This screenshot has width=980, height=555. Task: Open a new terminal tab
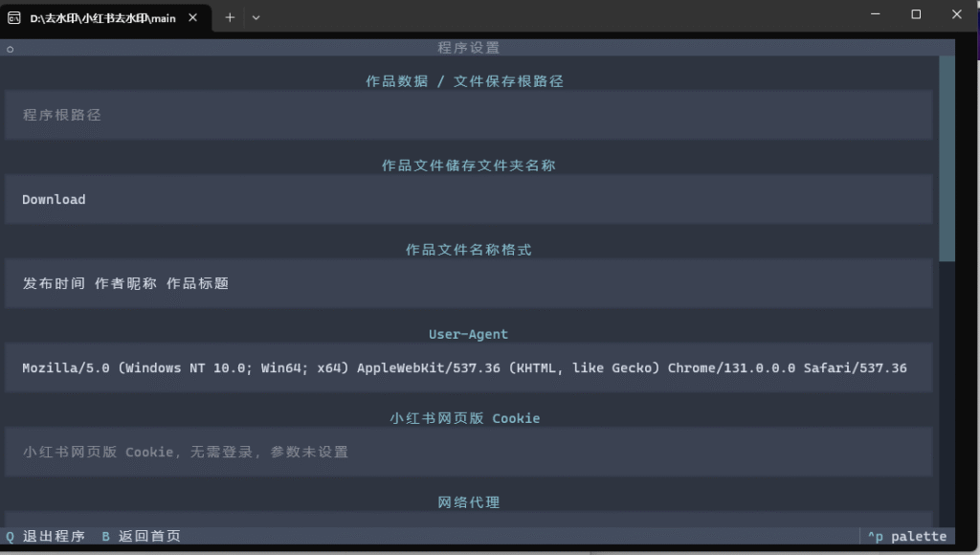click(230, 17)
